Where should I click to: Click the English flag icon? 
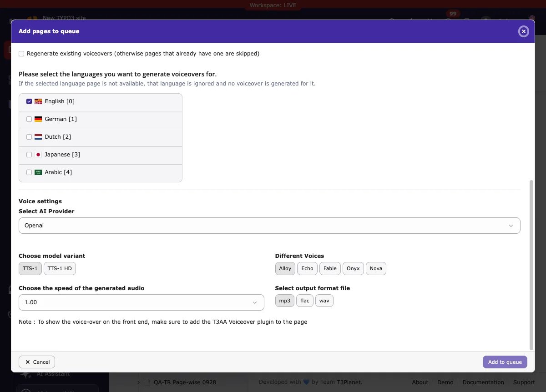[38, 101]
